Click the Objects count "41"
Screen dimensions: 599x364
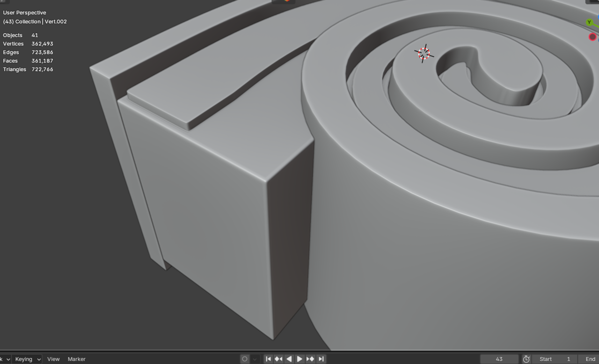(35, 35)
